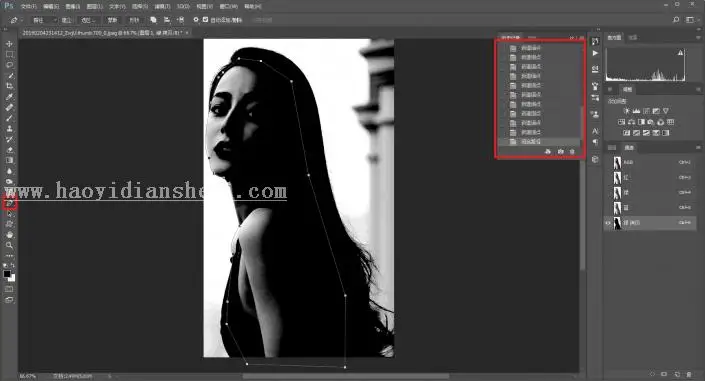Screen dimensions: 705x381
Task: Select the Eyedropper tool
Action: pyautogui.click(x=9, y=97)
